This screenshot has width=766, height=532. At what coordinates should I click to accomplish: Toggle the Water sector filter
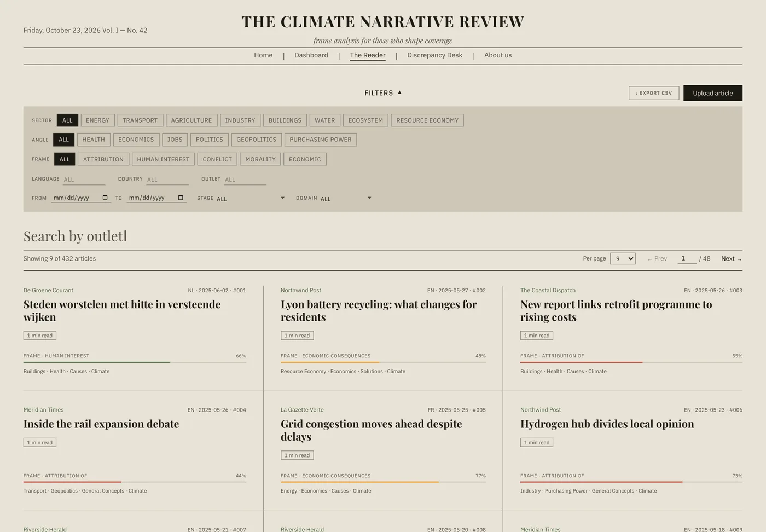[325, 120]
